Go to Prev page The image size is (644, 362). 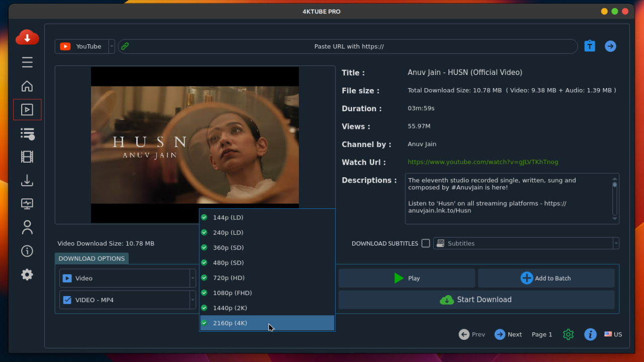click(x=472, y=334)
